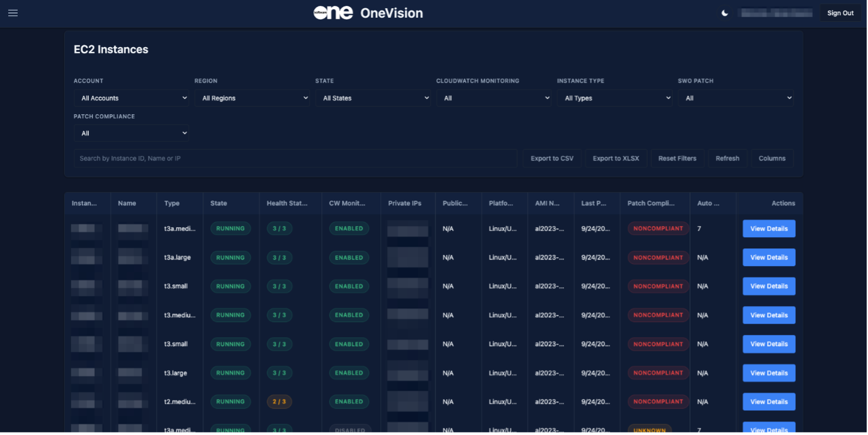
Task: Open the Patch Compliance dropdown
Action: pyautogui.click(x=132, y=134)
